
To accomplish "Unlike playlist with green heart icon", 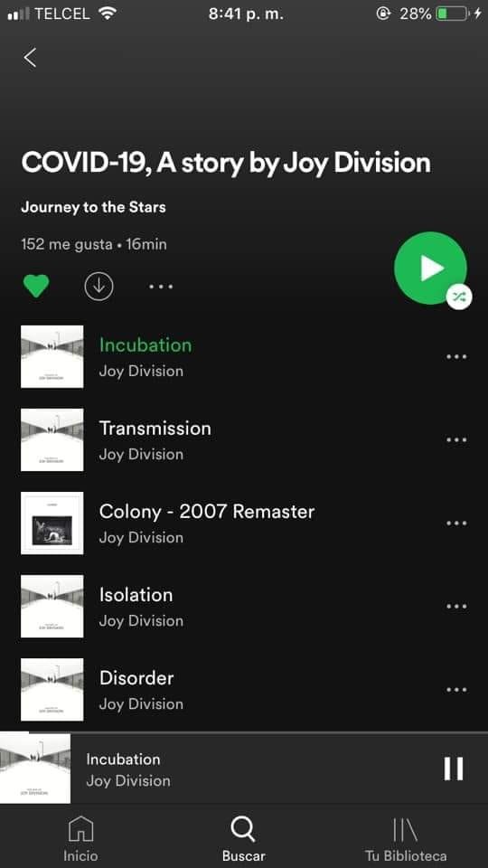I will pyautogui.click(x=36, y=287).
